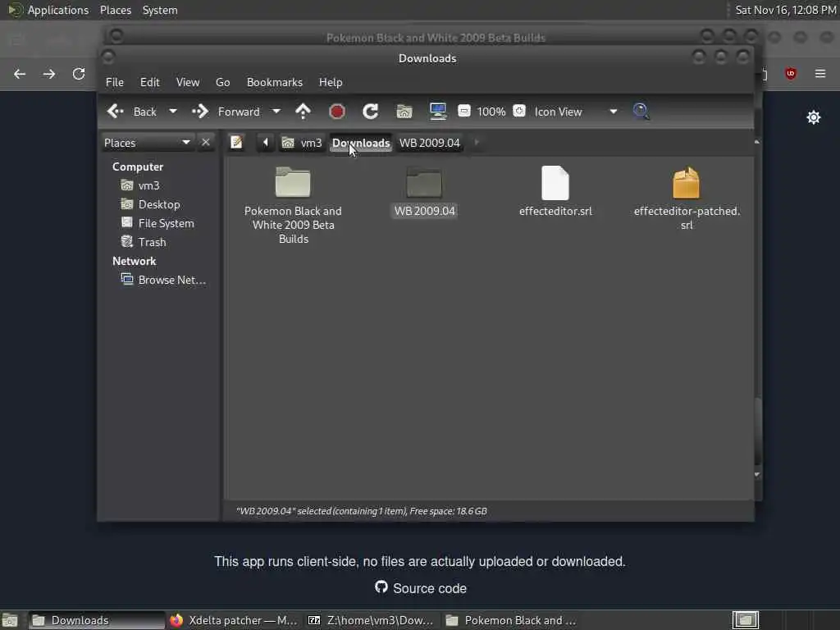This screenshot has width=840, height=630.
Task: Show later path buttons with the right arrow
Action: 477,143
